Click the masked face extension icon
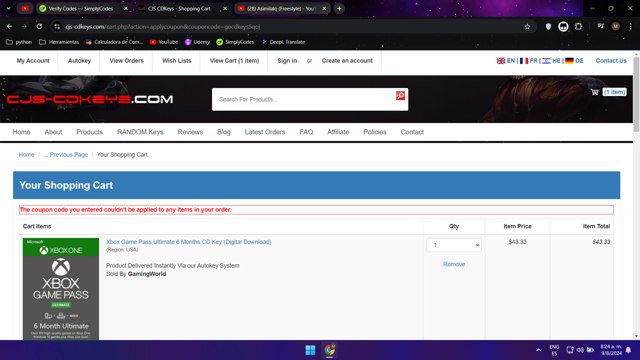The image size is (640, 360). 563,27
